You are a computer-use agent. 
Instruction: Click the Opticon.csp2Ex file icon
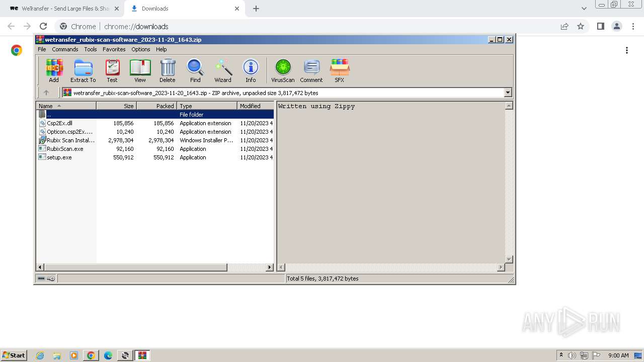click(43, 132)
